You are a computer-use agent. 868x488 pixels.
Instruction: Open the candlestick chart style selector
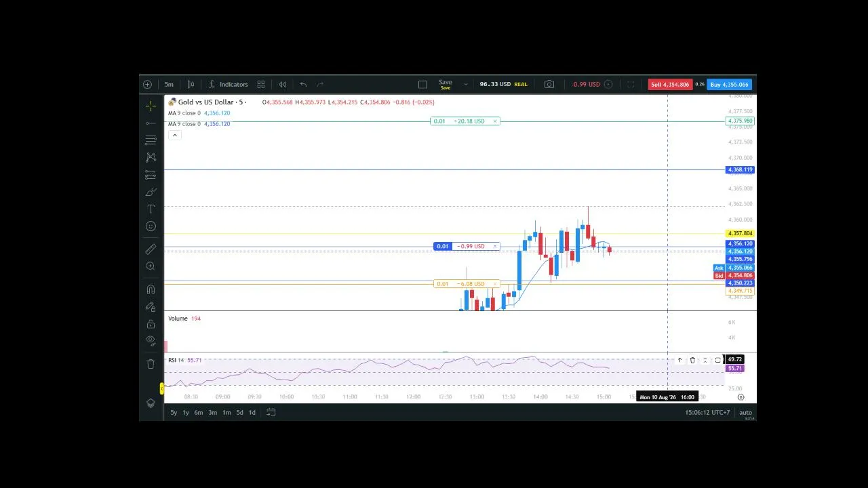[191, 85]
